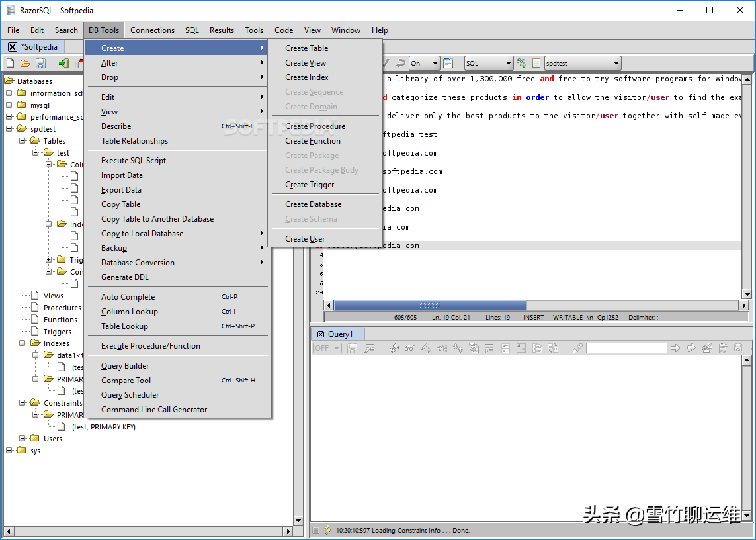Collapse the Tables folder node
The image size is (756, 540).
click(22, 140)
